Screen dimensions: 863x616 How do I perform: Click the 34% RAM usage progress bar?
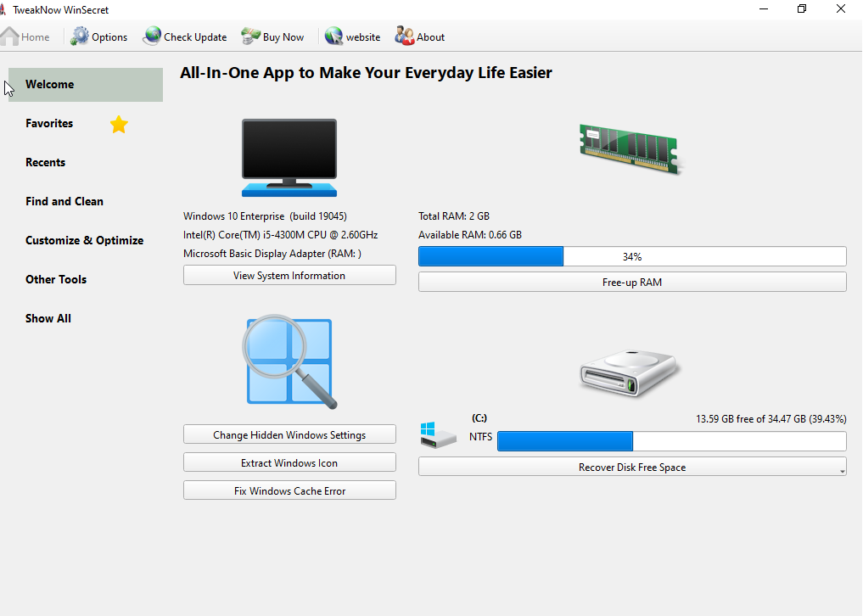tap(632, 256)
